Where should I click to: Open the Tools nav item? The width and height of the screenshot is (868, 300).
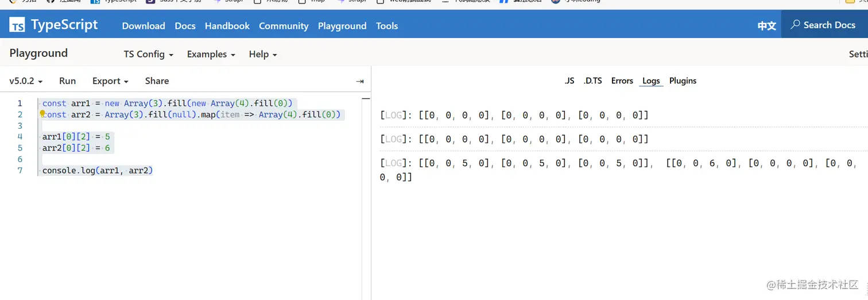[387, 26]
